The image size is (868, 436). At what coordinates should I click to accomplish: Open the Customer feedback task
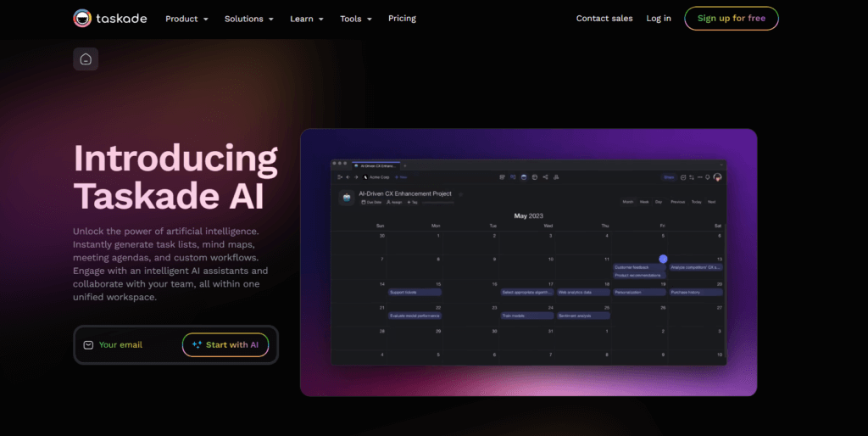[639, 267]
